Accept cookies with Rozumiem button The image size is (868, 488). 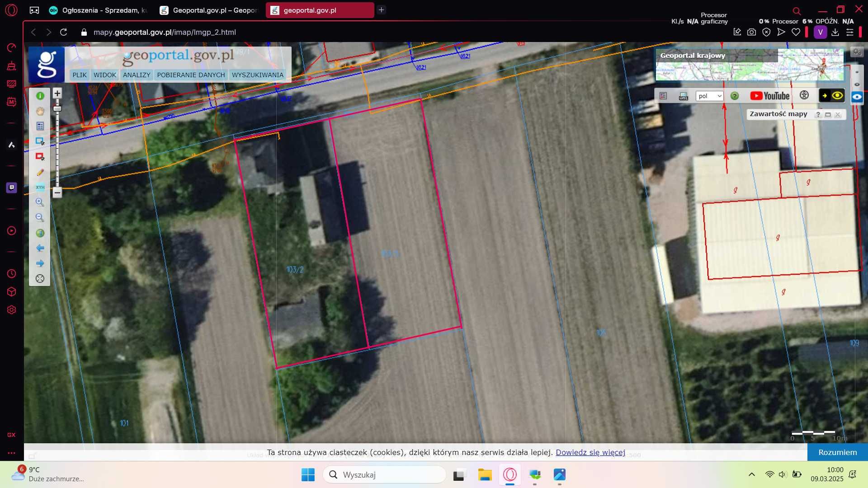coord(837,452)
